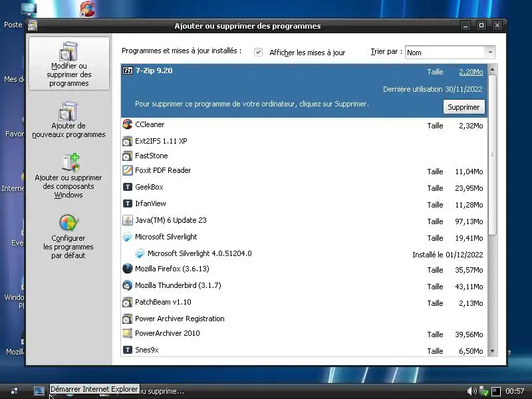Toggle Afficher les mises à jour checkbox
This screenshot has width=532, height=399.
[258, 53]
